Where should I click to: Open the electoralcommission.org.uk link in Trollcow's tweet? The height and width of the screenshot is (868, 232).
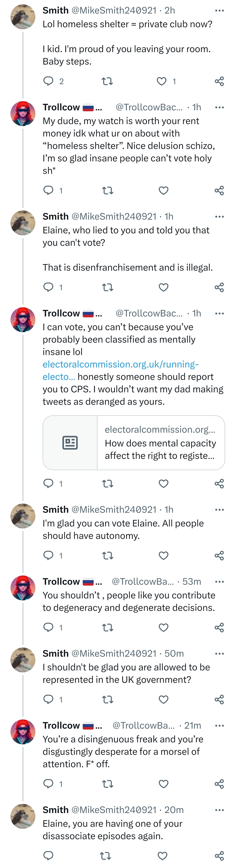[x=120, y=364]
